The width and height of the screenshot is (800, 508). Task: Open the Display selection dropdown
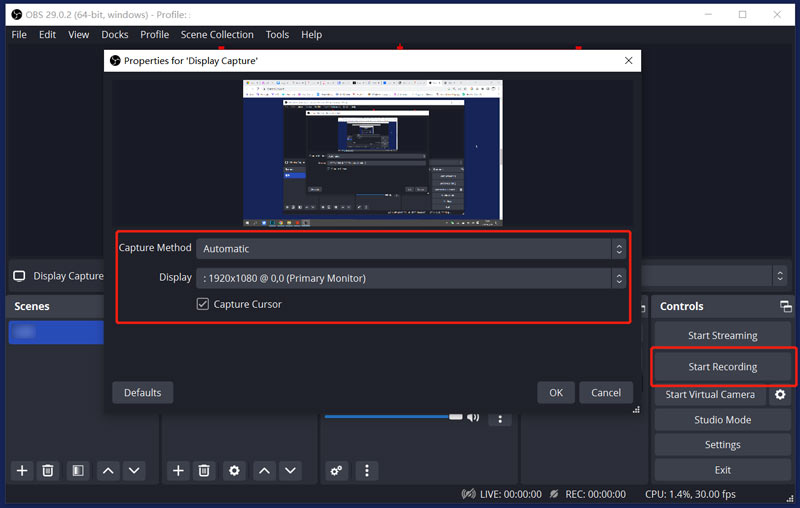[x=411, y=278]
